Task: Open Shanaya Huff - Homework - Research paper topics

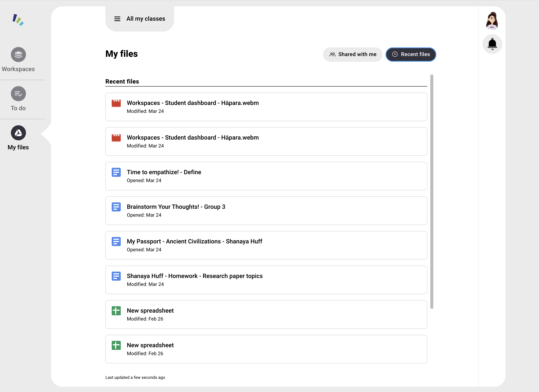Action: tap(195, 276)
